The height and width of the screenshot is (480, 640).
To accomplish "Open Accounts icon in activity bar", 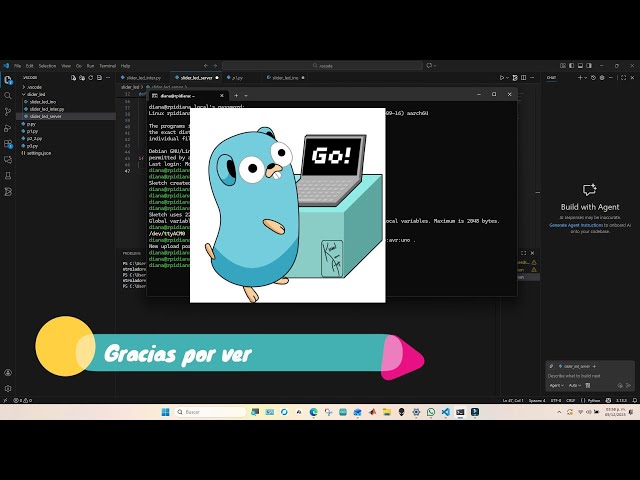I will 8,372.
